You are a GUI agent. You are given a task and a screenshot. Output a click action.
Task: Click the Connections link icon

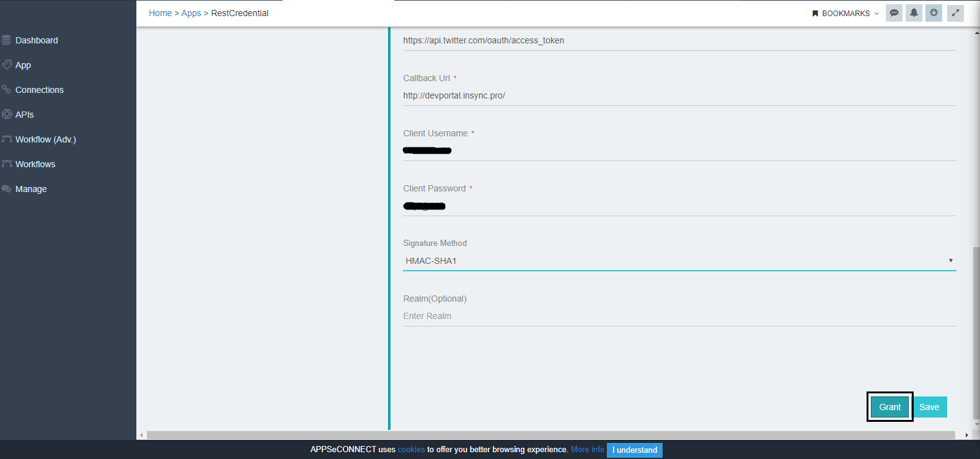tap(6, 89)
